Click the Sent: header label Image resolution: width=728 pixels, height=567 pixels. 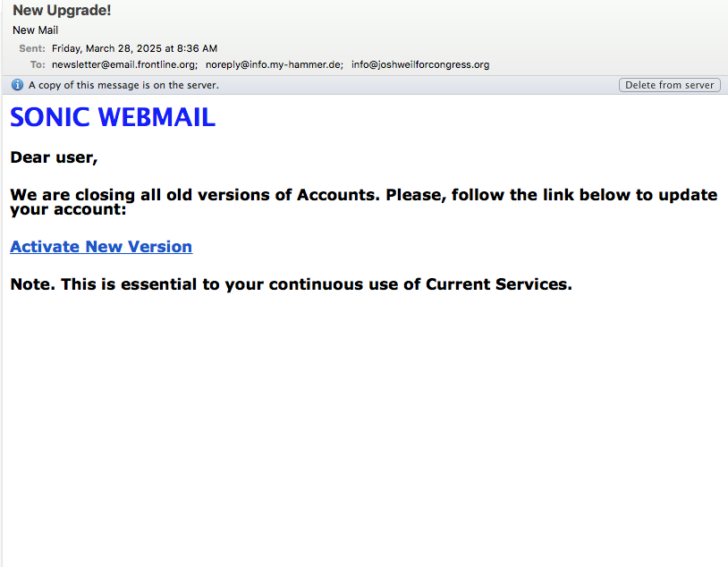(x=32, y=48)
